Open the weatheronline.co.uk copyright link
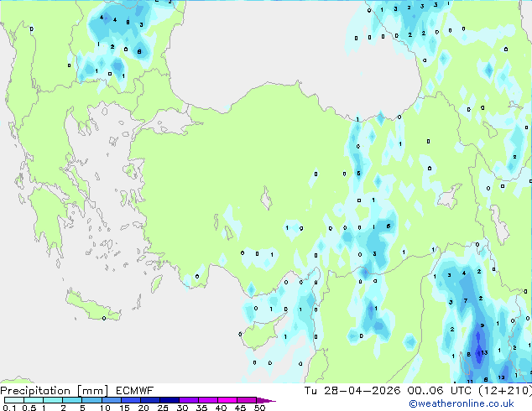The image size is (532, 411). coord(462,403)
